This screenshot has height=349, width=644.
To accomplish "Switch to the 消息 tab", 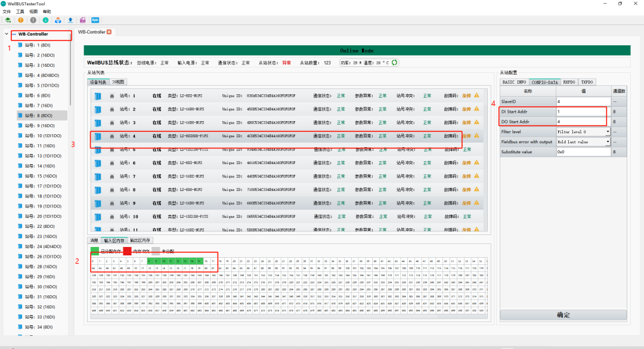I will pyautogui.click(x=94, y=240).
